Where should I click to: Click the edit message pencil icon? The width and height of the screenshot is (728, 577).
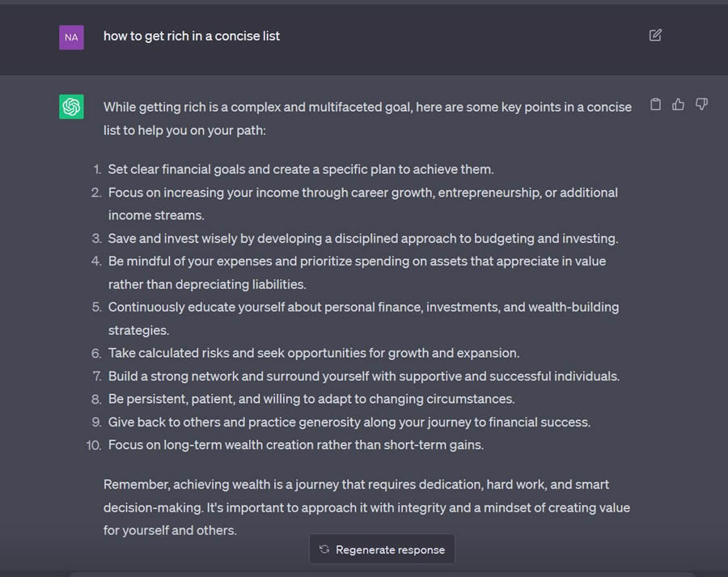pyautogui.click(x=655, y=36)
